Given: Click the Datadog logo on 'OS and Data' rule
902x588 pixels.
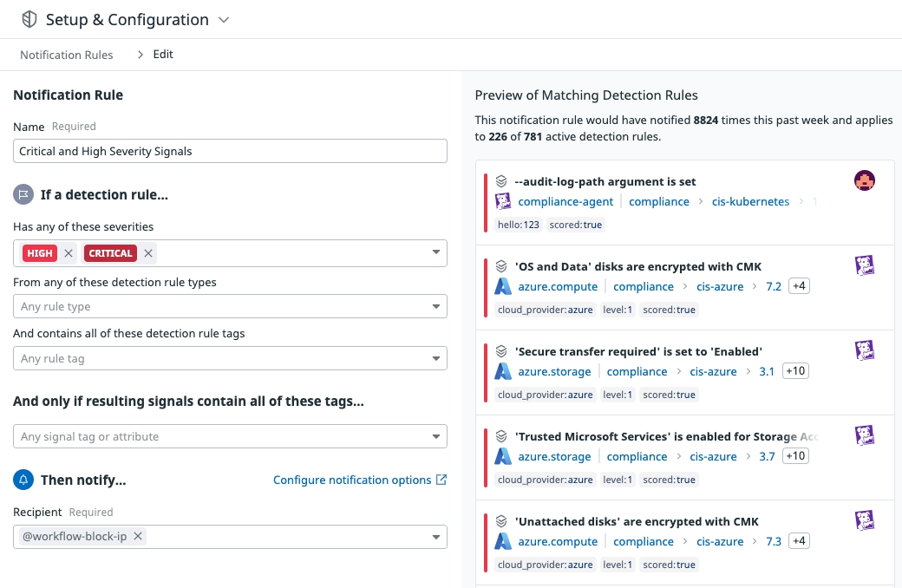Looking at the screenshot, I should click(x=864, y=265).
